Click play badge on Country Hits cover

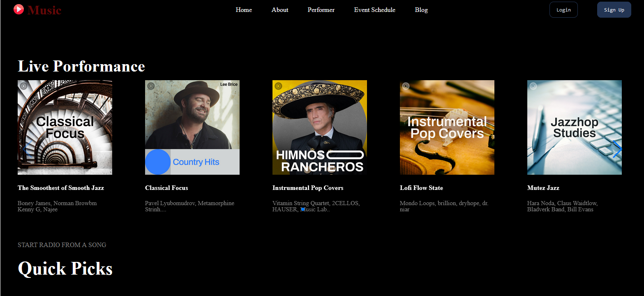[151, 86]
